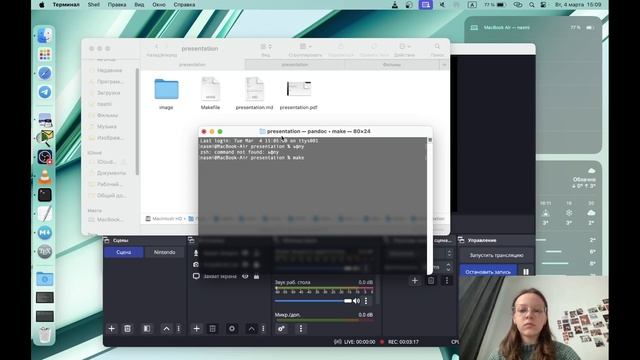
Task: Toggle visibility of camera source row
Action: pos(245,264)
